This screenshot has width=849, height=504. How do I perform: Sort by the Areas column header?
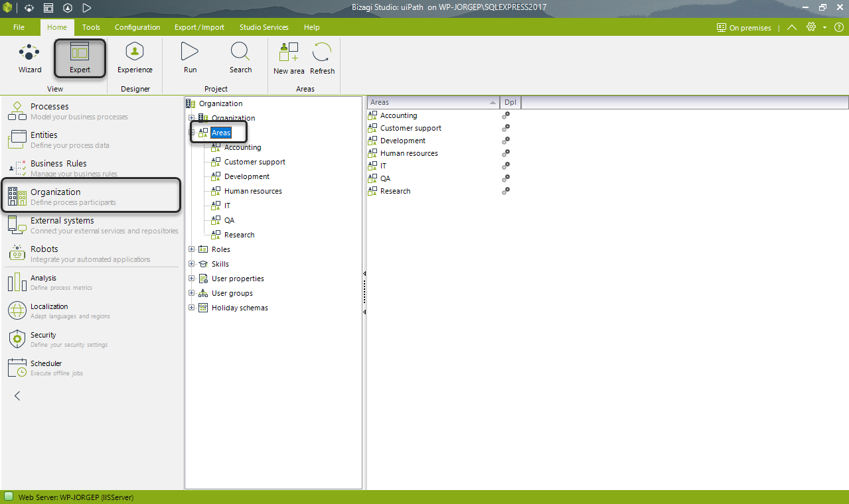(x=433, y=102)
